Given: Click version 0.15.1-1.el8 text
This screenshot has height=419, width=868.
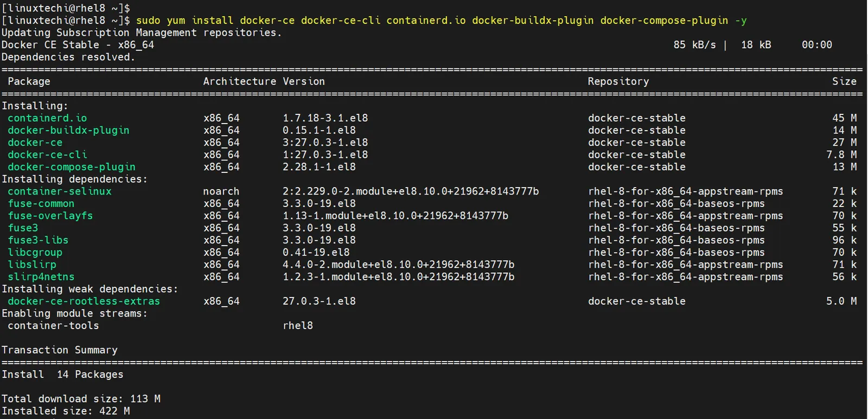Looking at the screenshot, I should [319, 130].
